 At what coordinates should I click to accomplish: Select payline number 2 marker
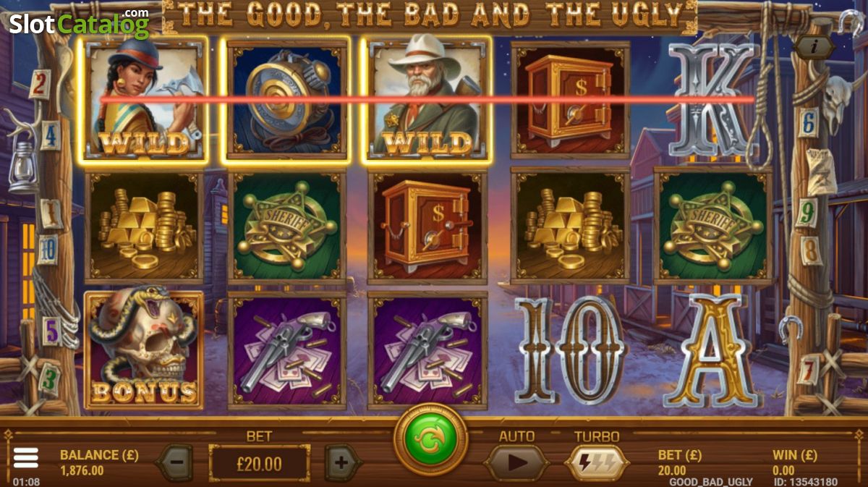[39, 83]
